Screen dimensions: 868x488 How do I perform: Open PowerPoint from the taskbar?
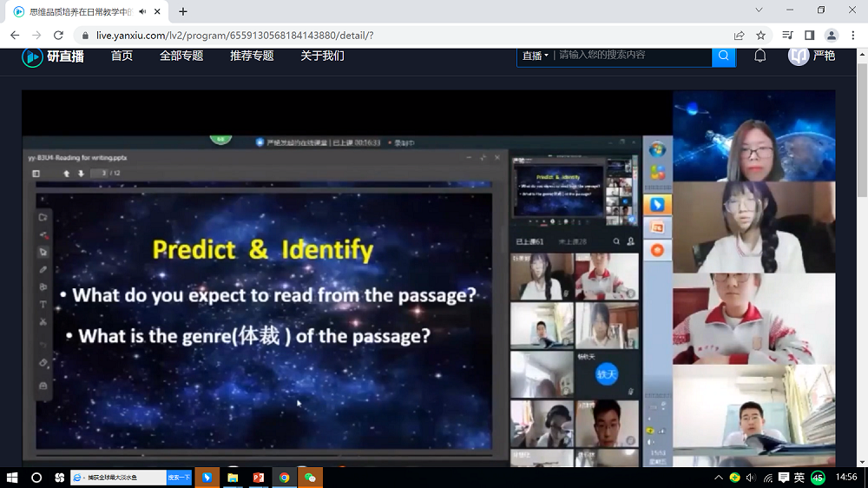[259, 478]
